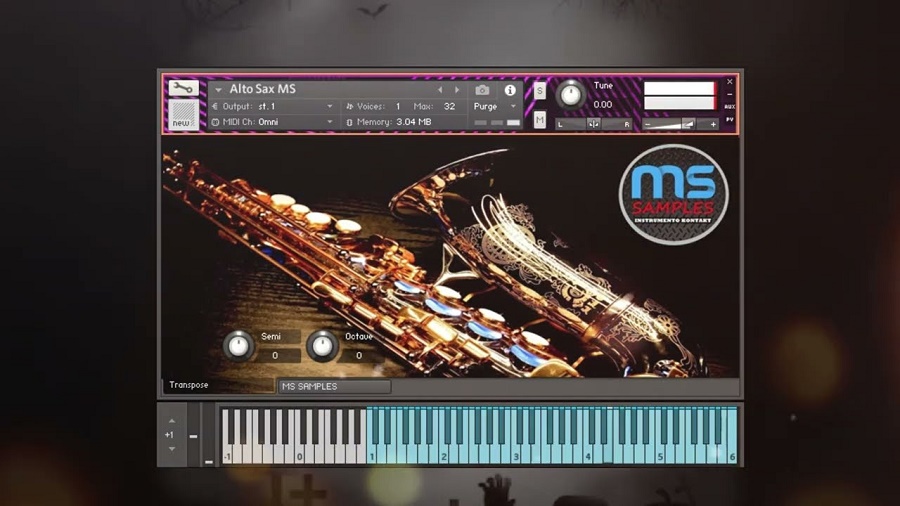Click the pan slider center handle
Image resolution: width=900 pixels, height=506 pixels.
click(x=593, y=124)
